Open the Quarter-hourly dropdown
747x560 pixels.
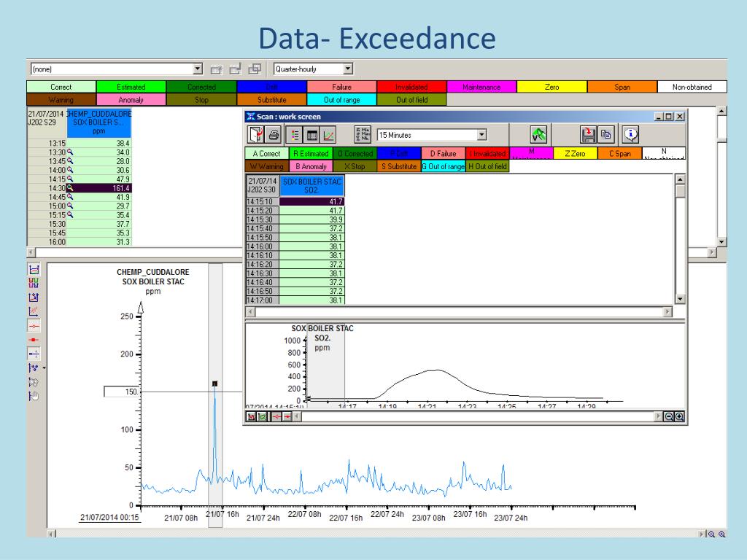pyautogui.click(x=348, y=69)
